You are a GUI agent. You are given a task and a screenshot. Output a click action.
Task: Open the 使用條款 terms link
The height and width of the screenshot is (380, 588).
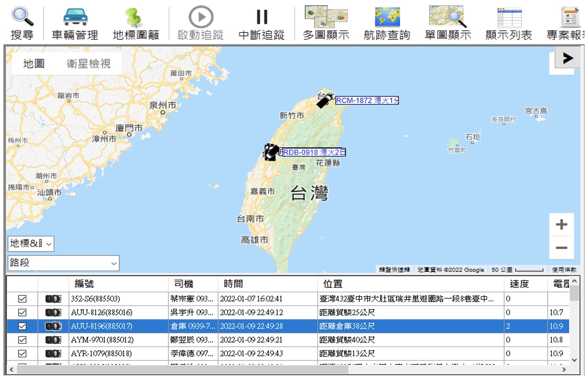pyautogui.click(x=564, y=269)
